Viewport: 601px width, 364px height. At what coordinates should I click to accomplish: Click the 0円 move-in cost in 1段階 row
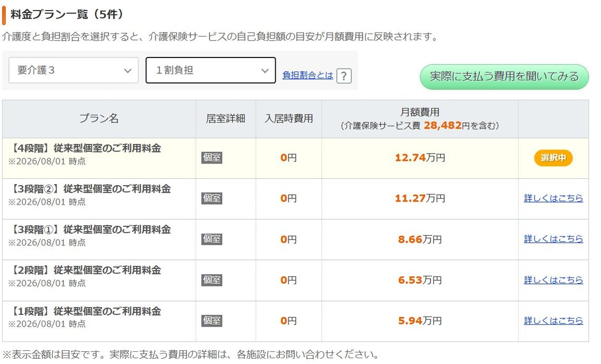289,320
